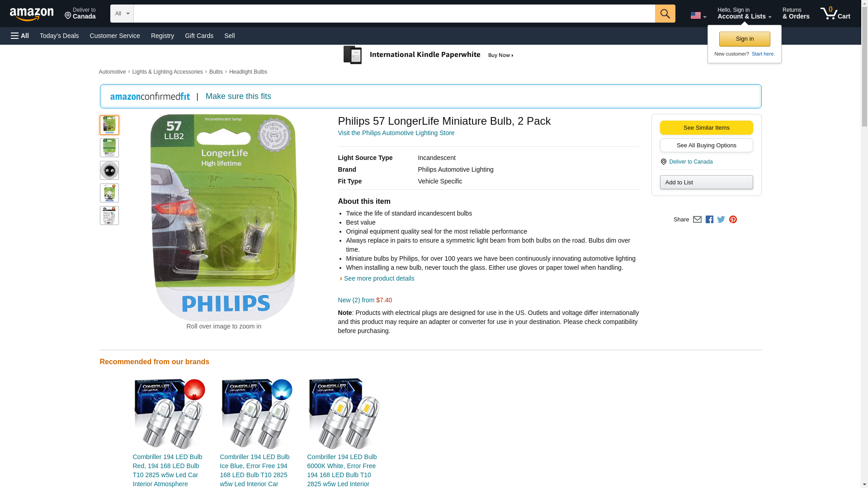
Task: Expand See more product details
Action: click(379, 278)
